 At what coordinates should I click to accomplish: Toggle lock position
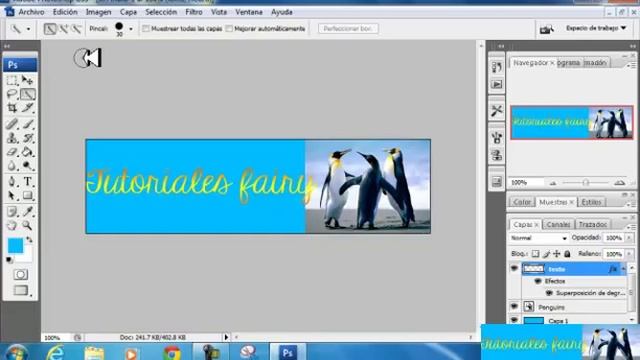click(x=556, y=254)
